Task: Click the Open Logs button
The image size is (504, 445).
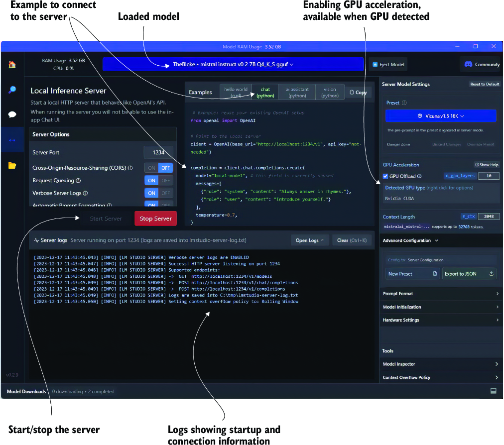Action: coord(310,240)
